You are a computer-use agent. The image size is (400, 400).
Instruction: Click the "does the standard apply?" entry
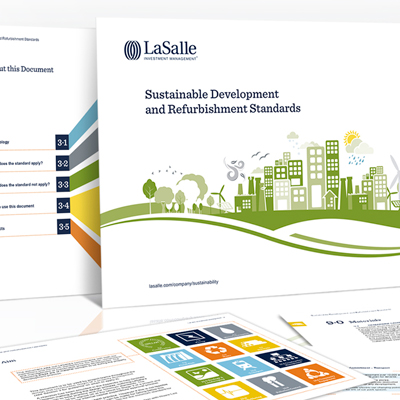pyautogui.click(x=22, y=164)
